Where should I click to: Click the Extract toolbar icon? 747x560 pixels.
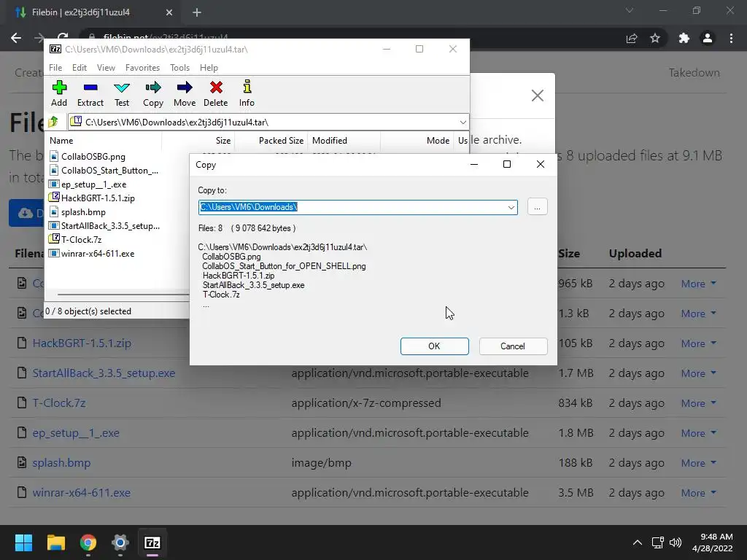[90, 93]
